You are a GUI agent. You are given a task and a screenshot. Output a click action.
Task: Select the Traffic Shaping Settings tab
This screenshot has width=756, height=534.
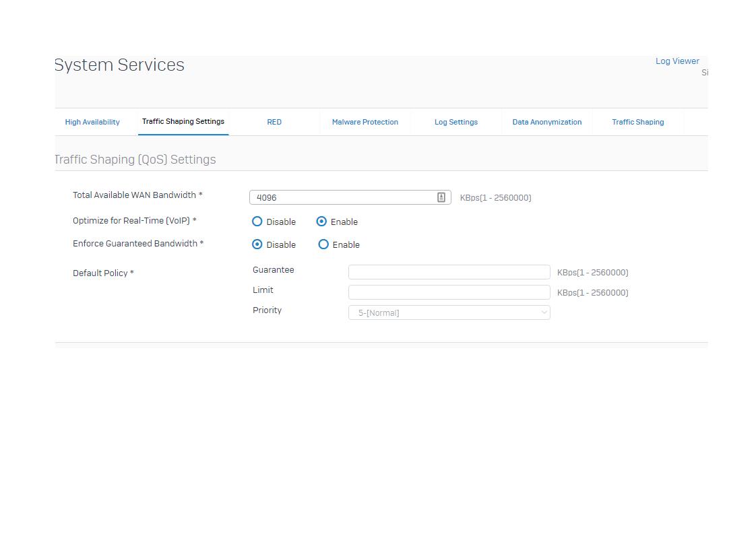(x=183, y=121)
